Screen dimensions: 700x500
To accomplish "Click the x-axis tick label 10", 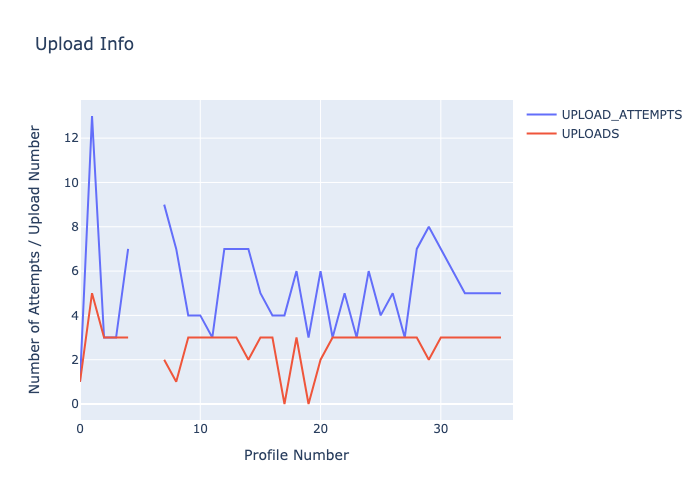I will tap(200, 429).
